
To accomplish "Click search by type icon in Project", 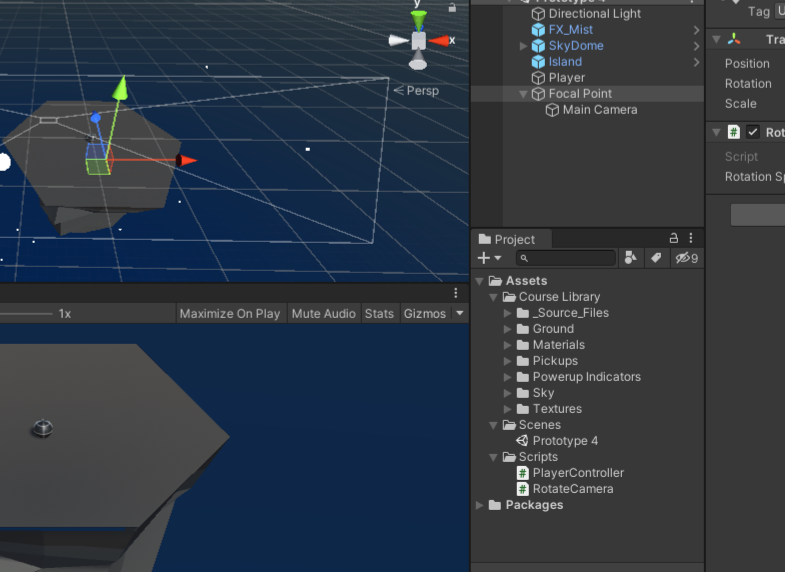I will click(x=631, y=258).
